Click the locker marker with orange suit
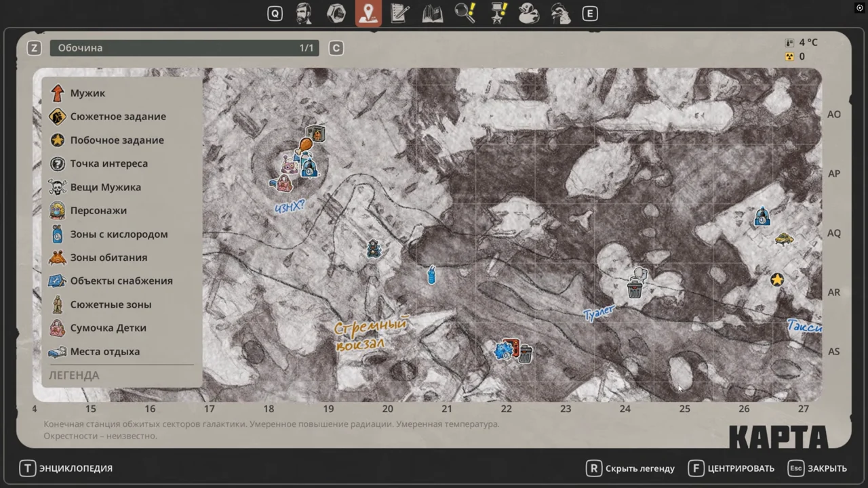This screenshot has width=868, height=488. point(316,134)
